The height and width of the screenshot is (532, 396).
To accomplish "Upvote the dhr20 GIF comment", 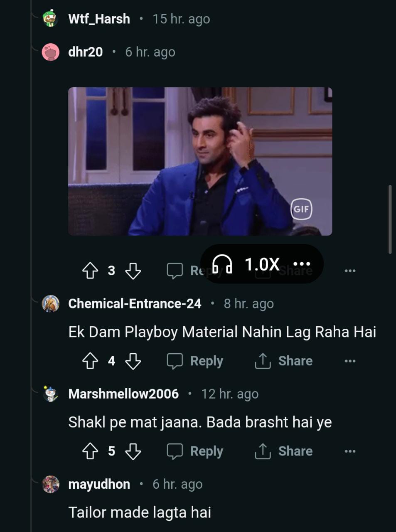I will [90, 271].
